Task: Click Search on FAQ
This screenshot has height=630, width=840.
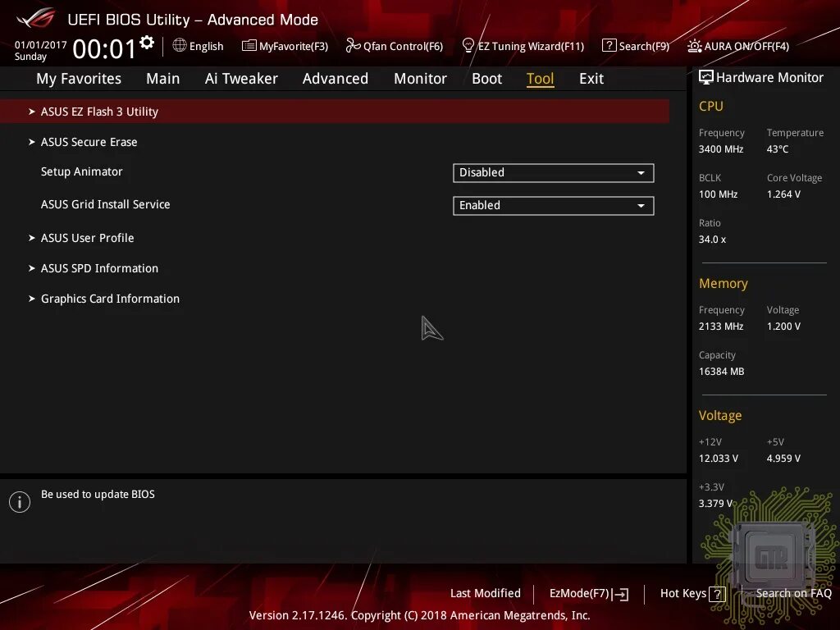Action: [794, 594]
